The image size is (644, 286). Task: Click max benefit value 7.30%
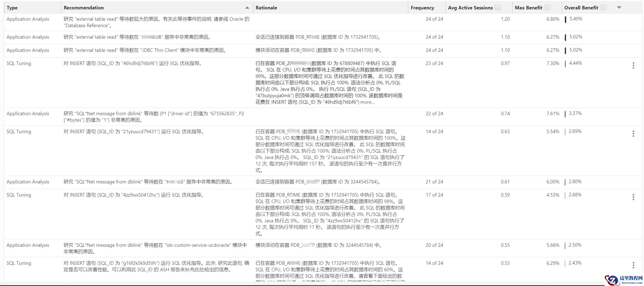pos(553,63)
